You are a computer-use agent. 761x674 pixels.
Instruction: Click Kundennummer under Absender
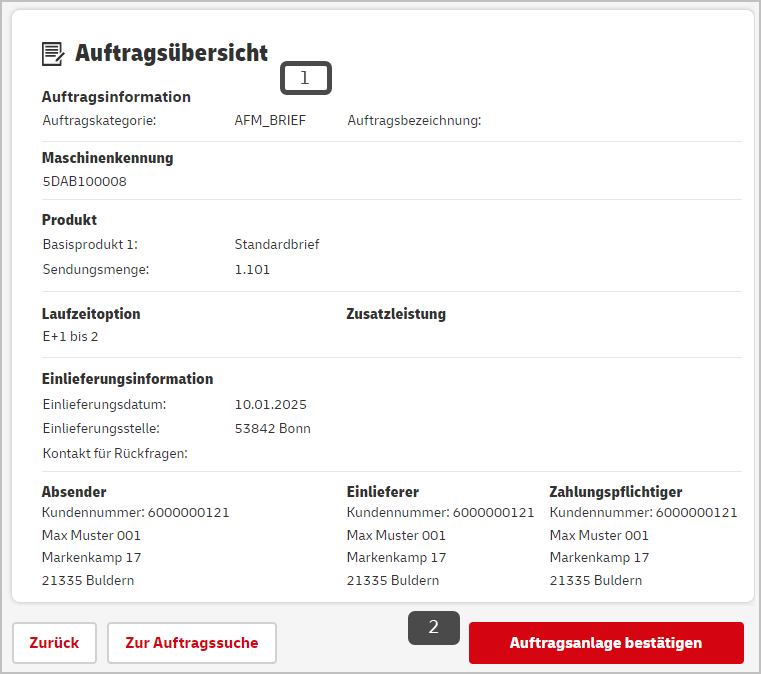135,512
